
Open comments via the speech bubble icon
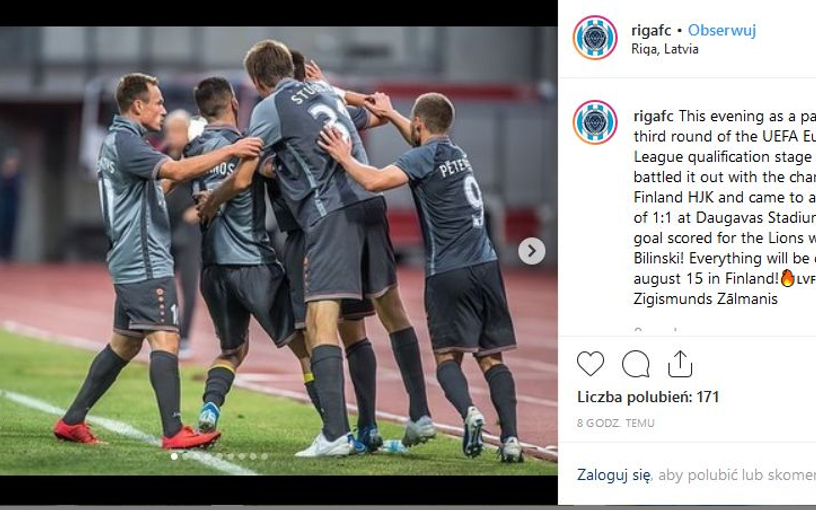click(x=635, y=363)
